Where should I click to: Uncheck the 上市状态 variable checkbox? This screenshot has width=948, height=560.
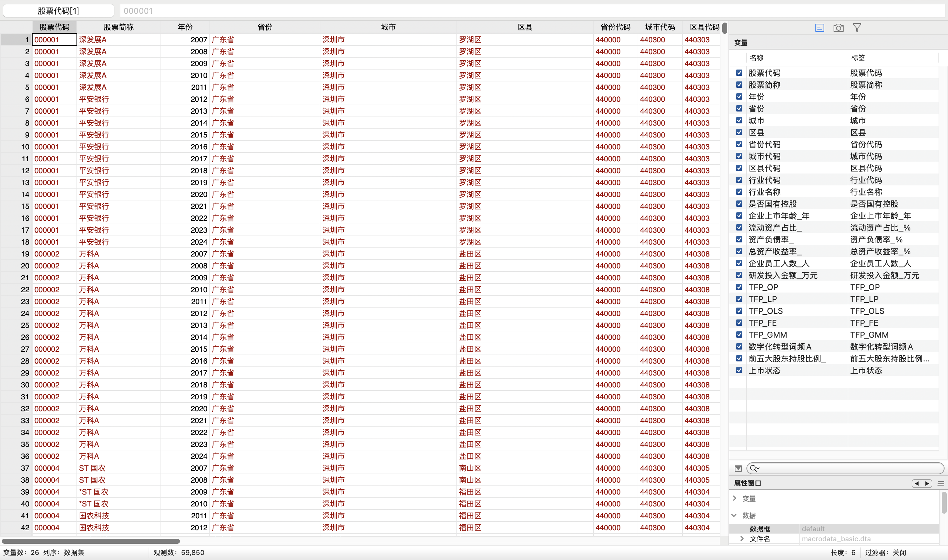tap(739, 370)
